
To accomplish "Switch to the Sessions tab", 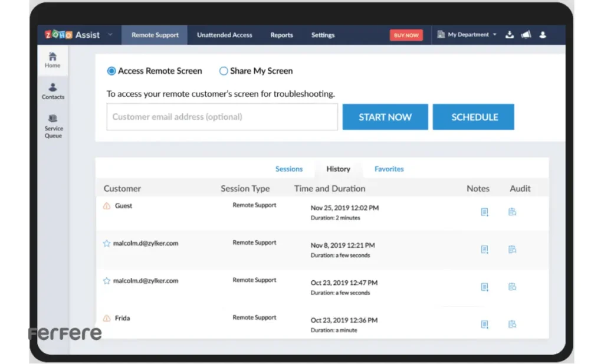I will click(x=288, y=169).
